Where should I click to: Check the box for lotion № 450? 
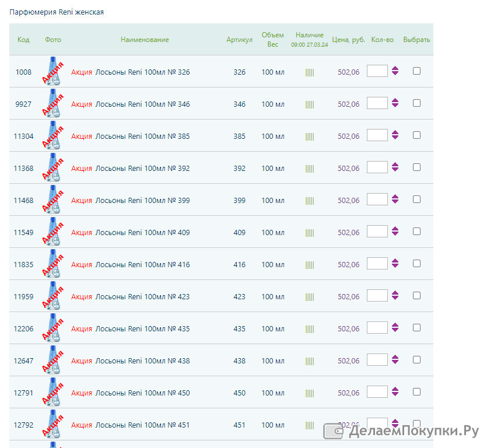tap(416, 392)
